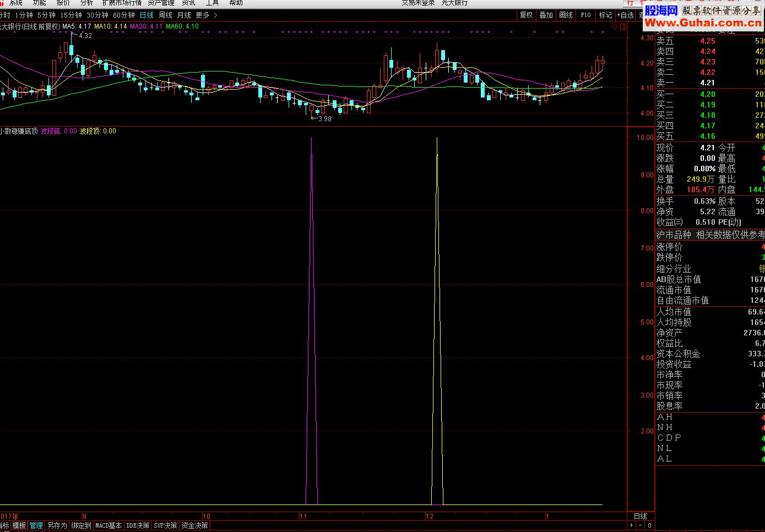Viewport: 765px width, 532px height.
Task: Click the 标记 mark button
Action: pyautogui.click(x=605, y=15)
